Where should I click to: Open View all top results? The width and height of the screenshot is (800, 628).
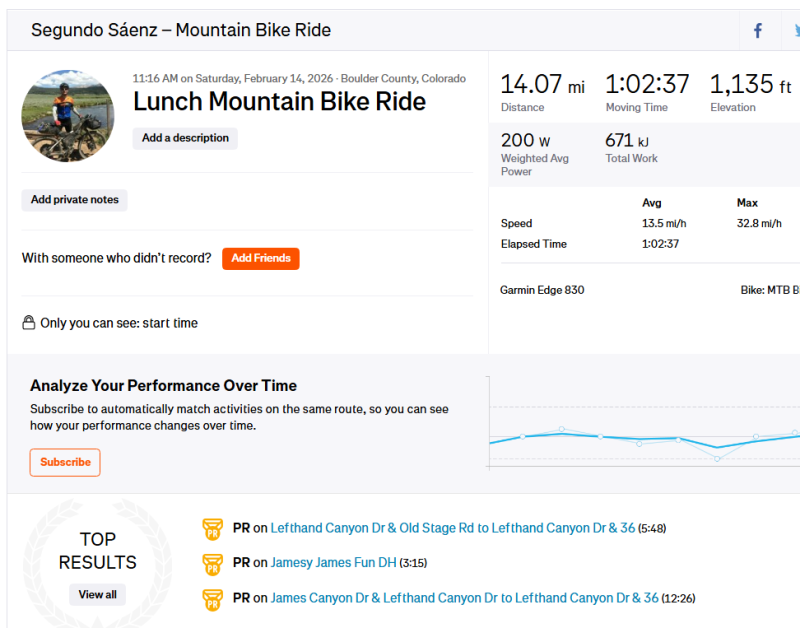coord(97,595)
